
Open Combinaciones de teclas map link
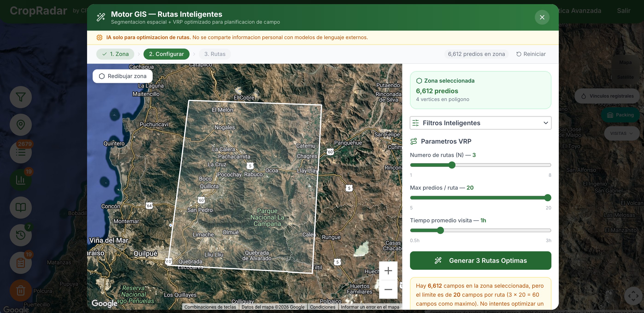coord(210,307)
